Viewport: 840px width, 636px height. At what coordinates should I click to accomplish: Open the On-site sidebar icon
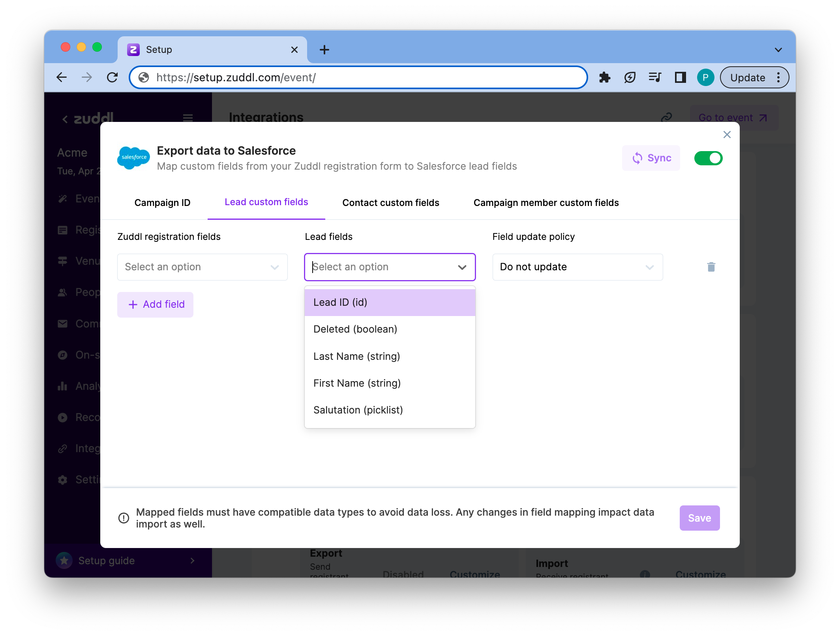(x=63, y=355)
